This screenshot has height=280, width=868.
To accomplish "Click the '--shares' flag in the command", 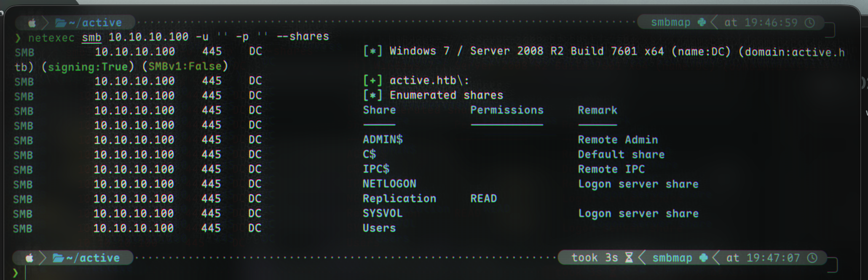I will [x=303, y=37].
